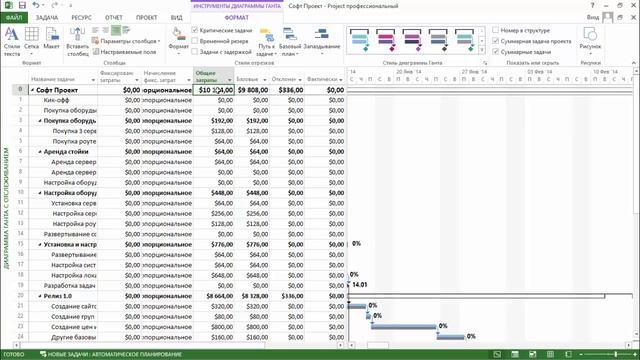
Task: Adjust zoom slider in status bar
Action: tap(616, 354)
